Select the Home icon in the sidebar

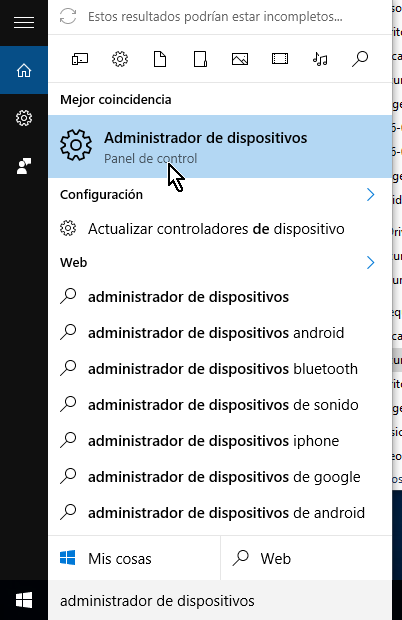pyautogui.click(x=24, y=70)
